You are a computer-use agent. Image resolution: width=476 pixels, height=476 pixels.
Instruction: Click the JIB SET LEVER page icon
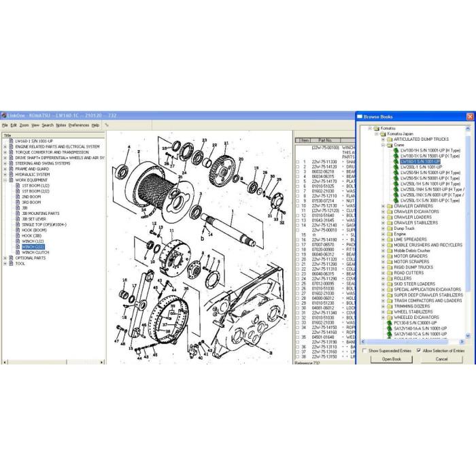click(18, 219)
